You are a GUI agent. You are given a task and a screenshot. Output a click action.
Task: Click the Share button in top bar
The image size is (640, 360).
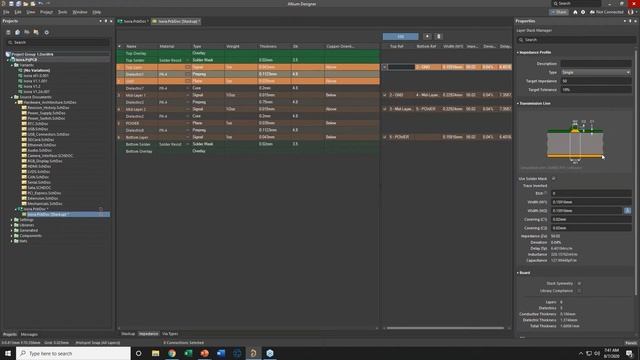(x=559, y=12)
